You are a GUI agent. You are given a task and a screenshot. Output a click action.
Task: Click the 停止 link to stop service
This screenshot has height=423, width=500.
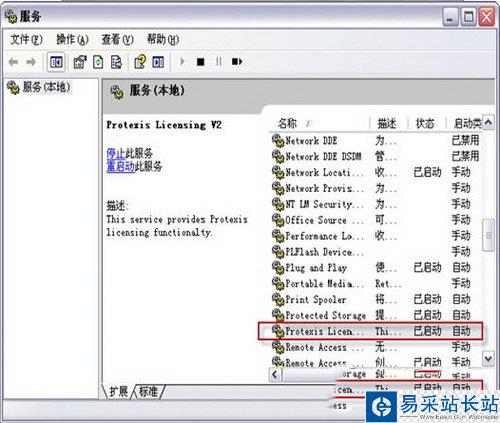115,153
